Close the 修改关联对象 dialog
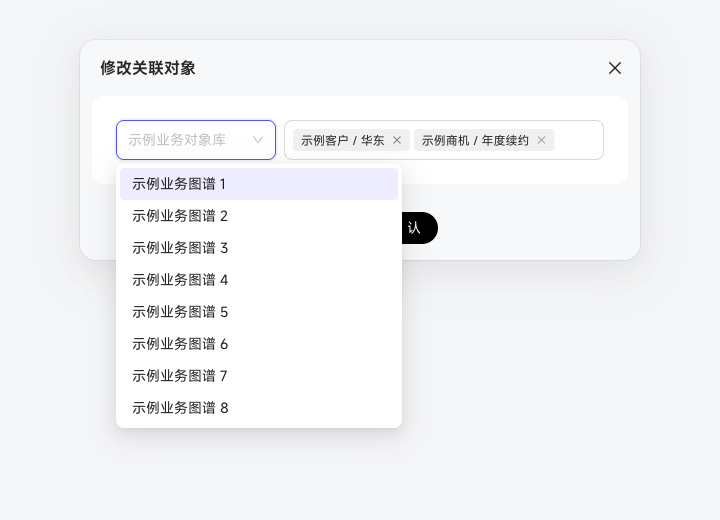 coord(615,68)
